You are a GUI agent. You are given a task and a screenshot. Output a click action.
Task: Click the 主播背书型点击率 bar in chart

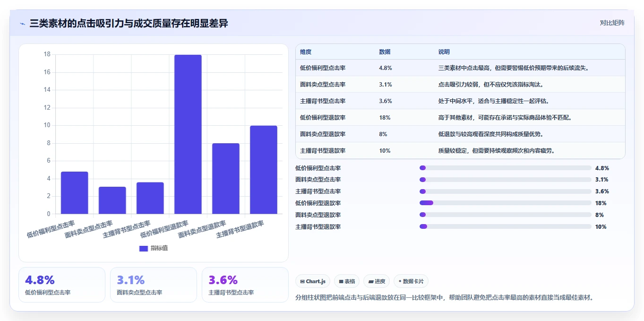[150, 198]
